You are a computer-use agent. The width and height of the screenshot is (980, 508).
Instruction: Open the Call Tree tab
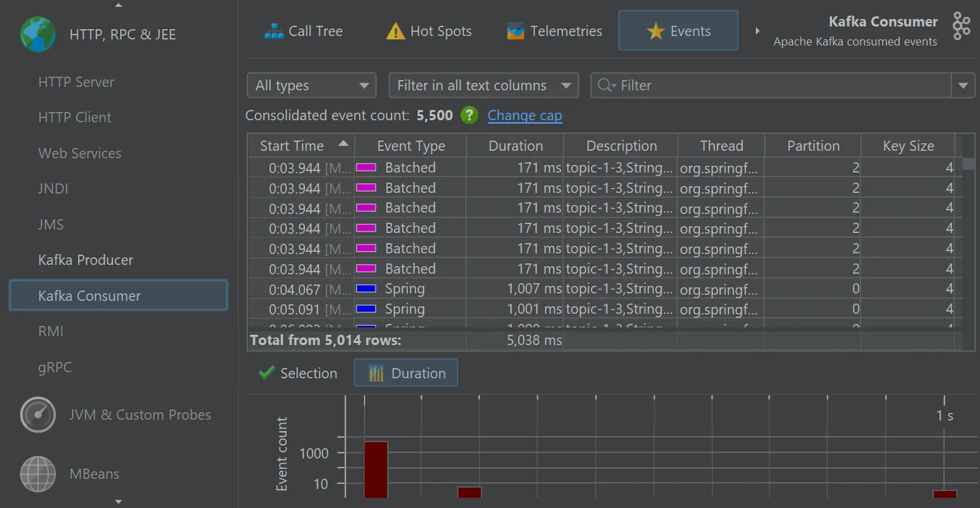coord(304,31)
